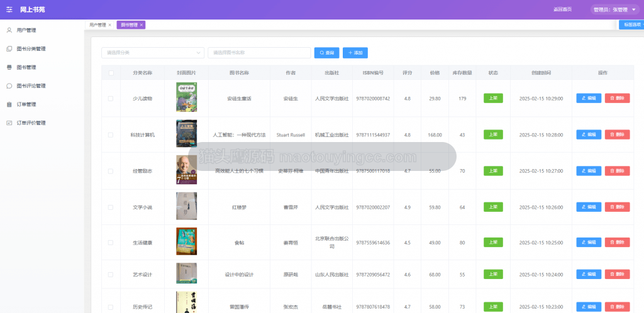This screenshot has height=313, width=644.
Task: Click 删除 for 曾国藩传
Action: [x=617, y=307]
